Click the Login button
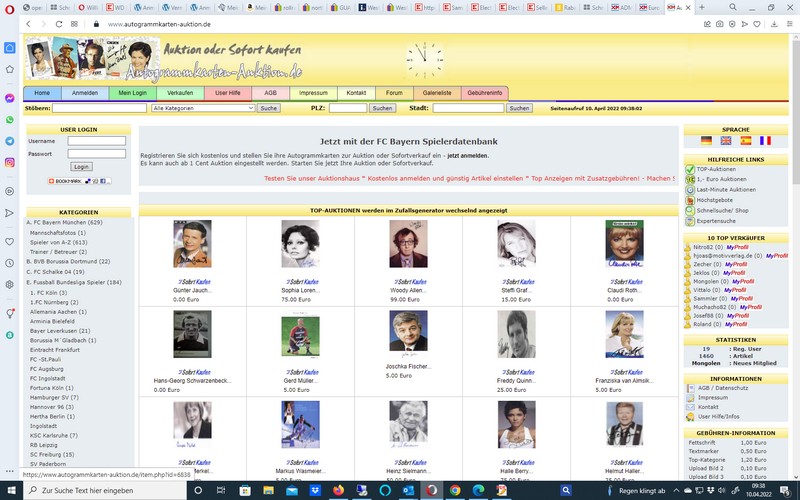Screen dimensions: 800x500 coord(81,167)
